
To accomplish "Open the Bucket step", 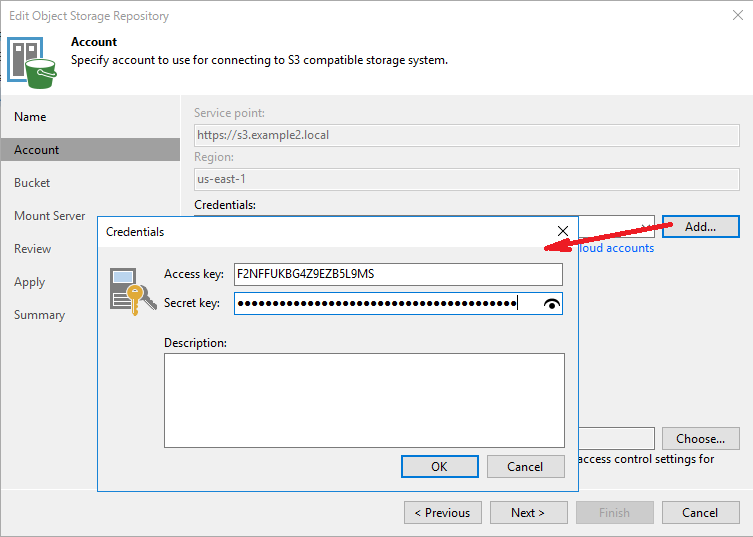I will tap(32, 183).
